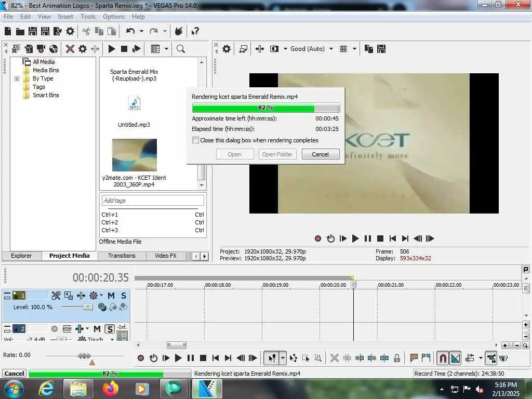The width and height of the screenshot is (532, 399).
Task: Switch to the Transitions tab
Action: (x=122, y=256)
